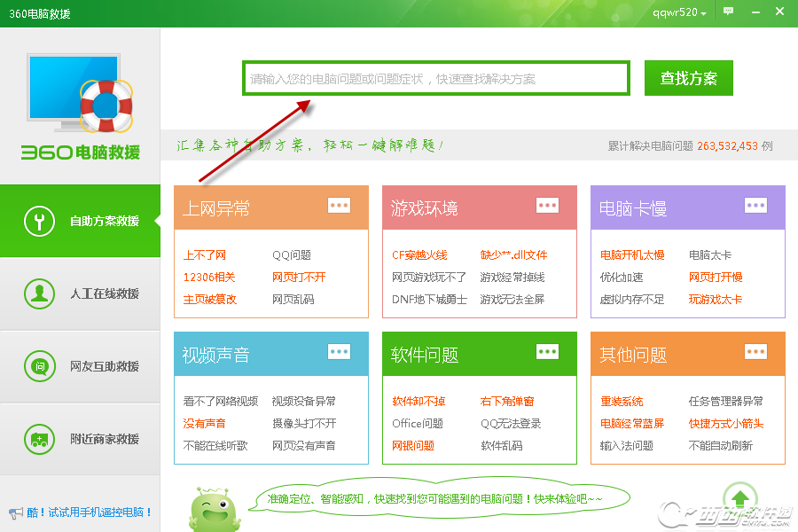Open the 游戏无法全屏 link
Image resolution: width=798 pixels, height=532 pixels.
click(x=512, y=300)
